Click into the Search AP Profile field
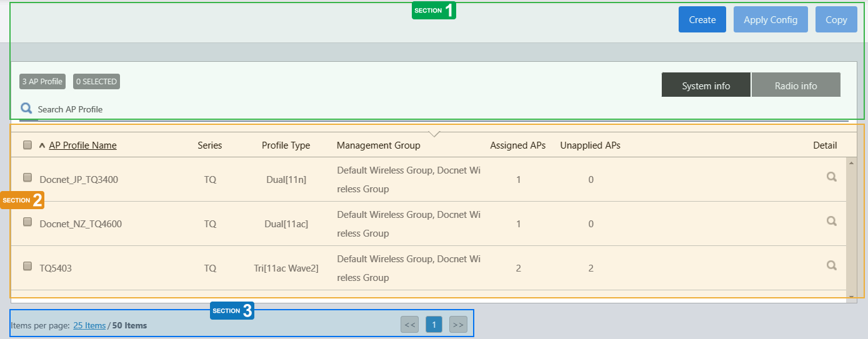868x339 pixels. (70, 109)
